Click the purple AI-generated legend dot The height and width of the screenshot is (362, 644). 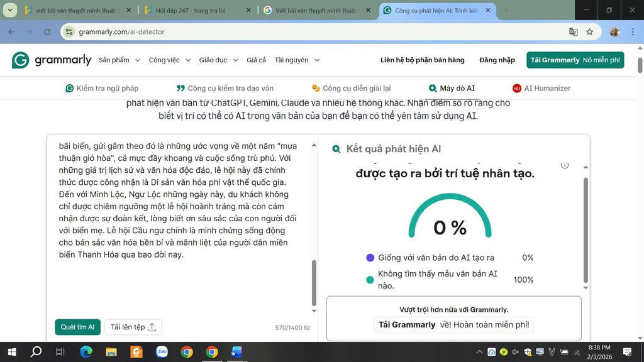tap(370, 257)
